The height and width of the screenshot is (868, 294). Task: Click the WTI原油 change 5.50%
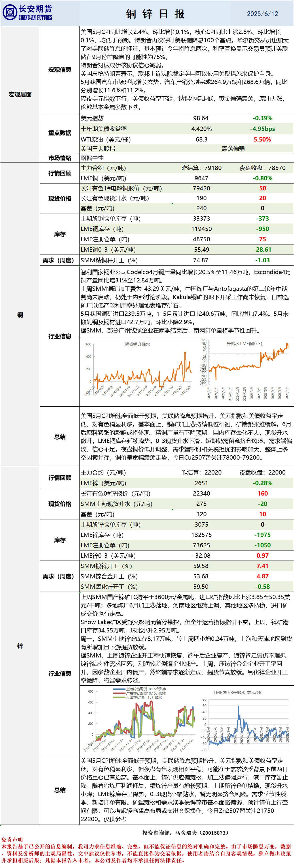click(262, 139)
